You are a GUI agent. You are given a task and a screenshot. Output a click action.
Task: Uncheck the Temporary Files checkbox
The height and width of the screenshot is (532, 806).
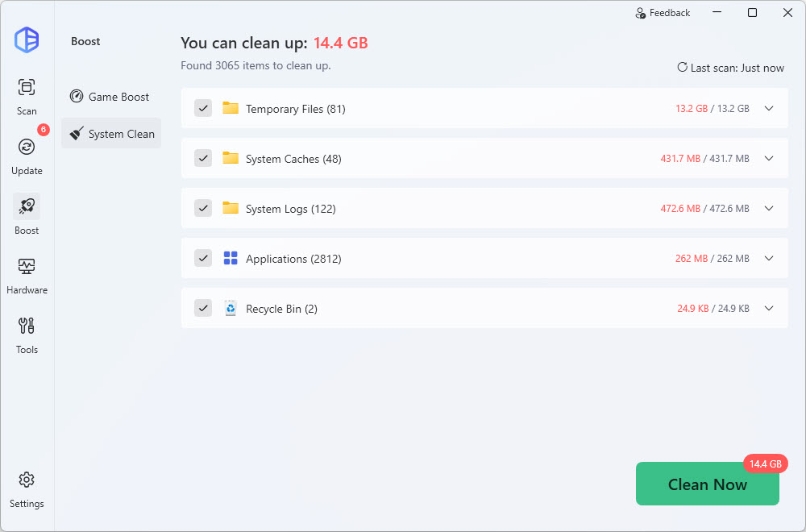203,109
